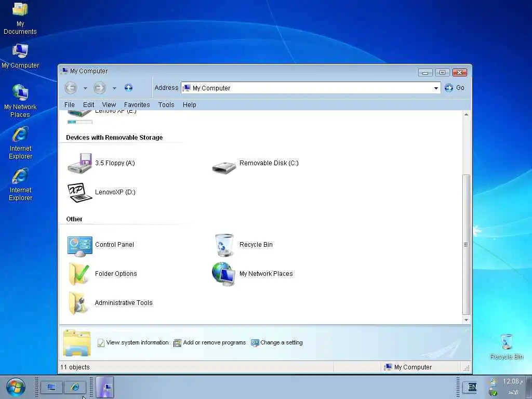Click the My Computer desktop icon
Viewport: 532px width, 399px height.
tap(20, 56)
